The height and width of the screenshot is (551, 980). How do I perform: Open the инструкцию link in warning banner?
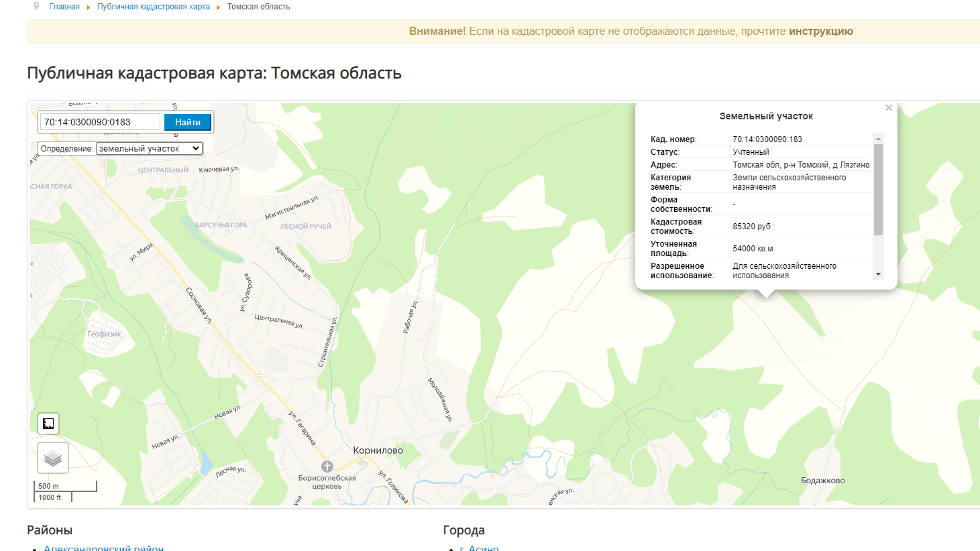click(820, 32)
